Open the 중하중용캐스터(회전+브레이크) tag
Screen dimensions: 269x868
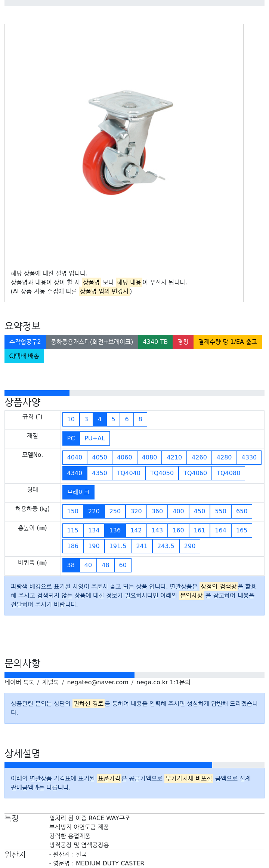pyautogui.click(x=92, y=342)
